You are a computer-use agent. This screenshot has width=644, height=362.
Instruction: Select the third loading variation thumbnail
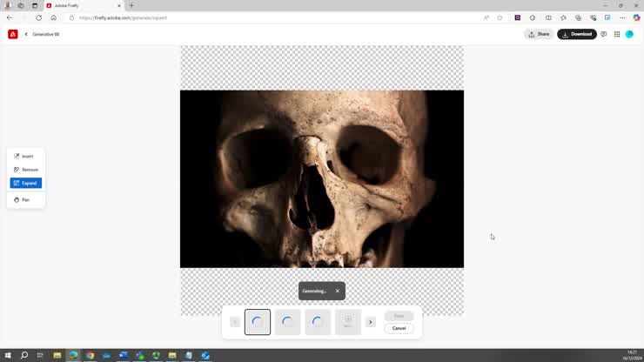318,322
